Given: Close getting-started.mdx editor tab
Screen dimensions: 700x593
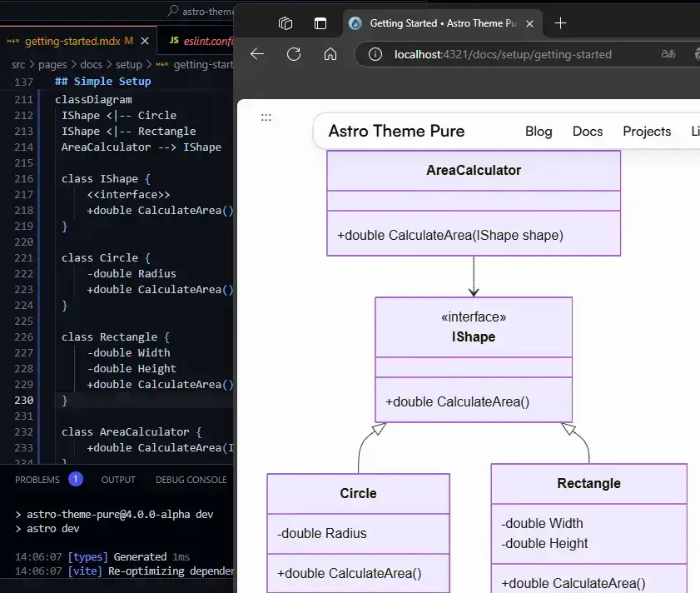Looking at the screenshot, I should coord(145,41).
